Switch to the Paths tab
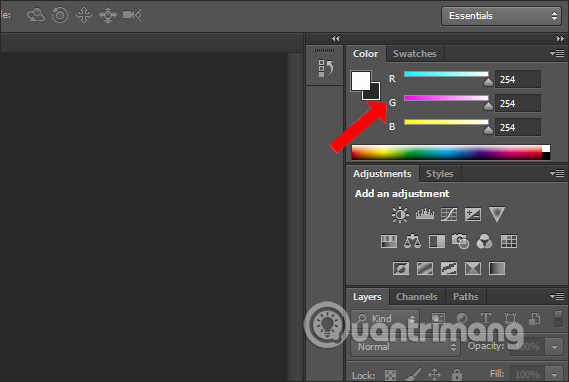The image size is (569, 382). point(466,297)
